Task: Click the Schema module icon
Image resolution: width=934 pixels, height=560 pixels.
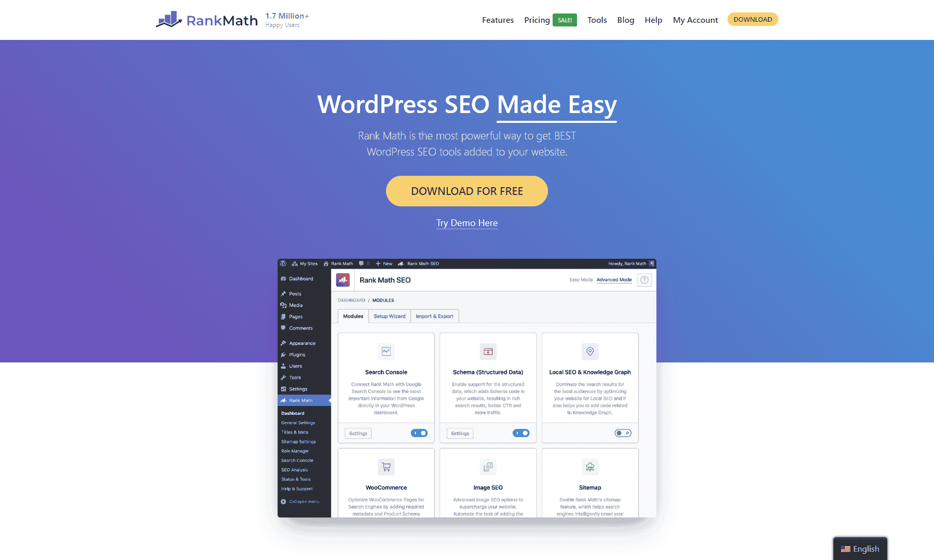Action: click(488, 352)
